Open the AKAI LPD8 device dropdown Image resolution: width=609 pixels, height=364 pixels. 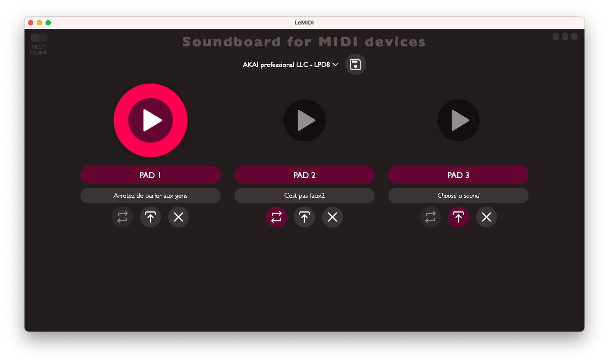pos(290,65)
